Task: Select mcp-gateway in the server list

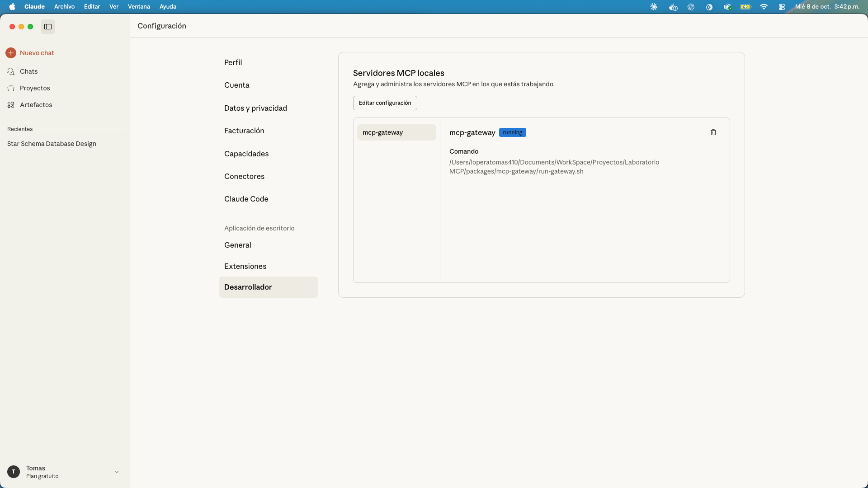Action: (x=396, y=132)
